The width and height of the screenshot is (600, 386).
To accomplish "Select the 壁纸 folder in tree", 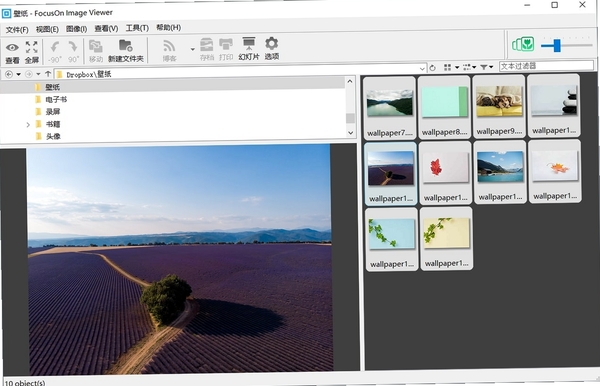I will (52, 87).
